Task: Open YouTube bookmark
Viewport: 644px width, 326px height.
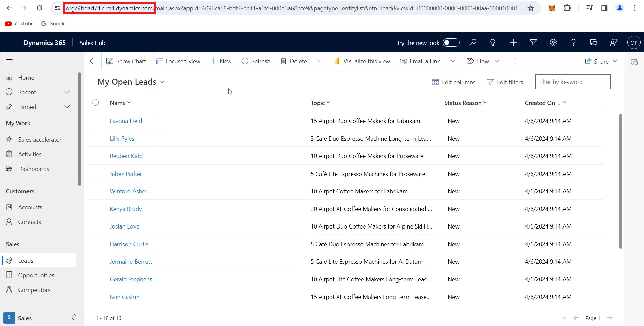Action: [19, 23]
